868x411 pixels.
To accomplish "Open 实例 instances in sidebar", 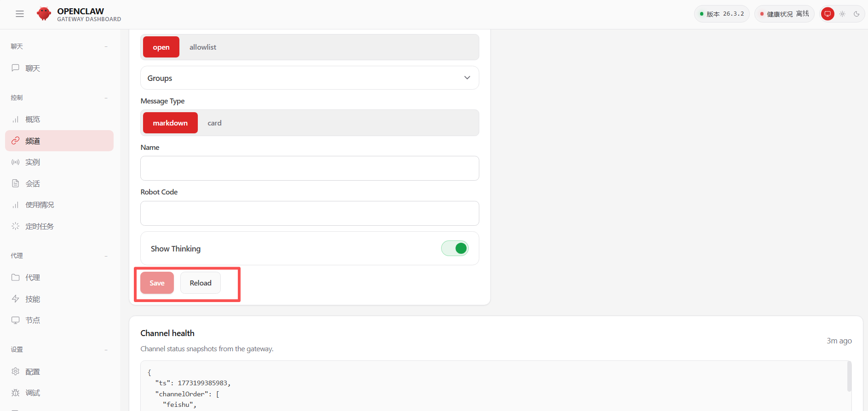I will click(33, 162).
